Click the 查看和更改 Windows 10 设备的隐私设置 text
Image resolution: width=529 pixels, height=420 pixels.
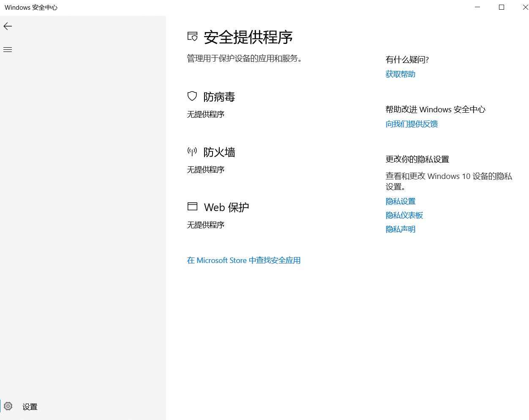[449, 181]
